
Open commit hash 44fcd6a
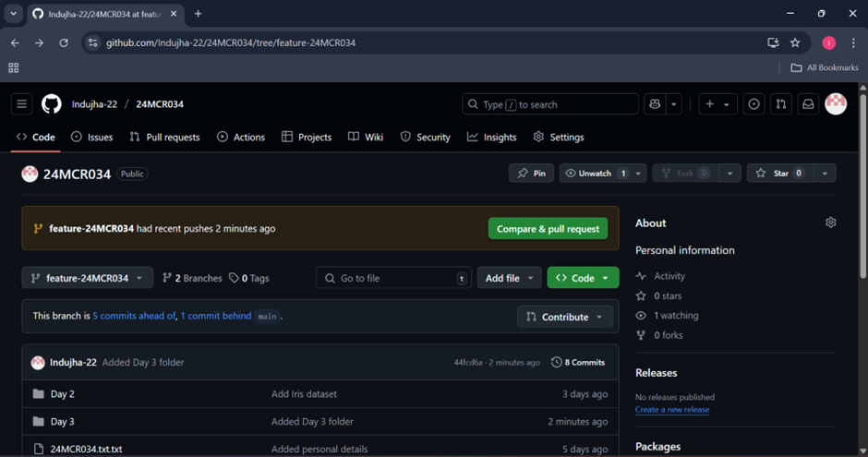(x=468, y=363)
